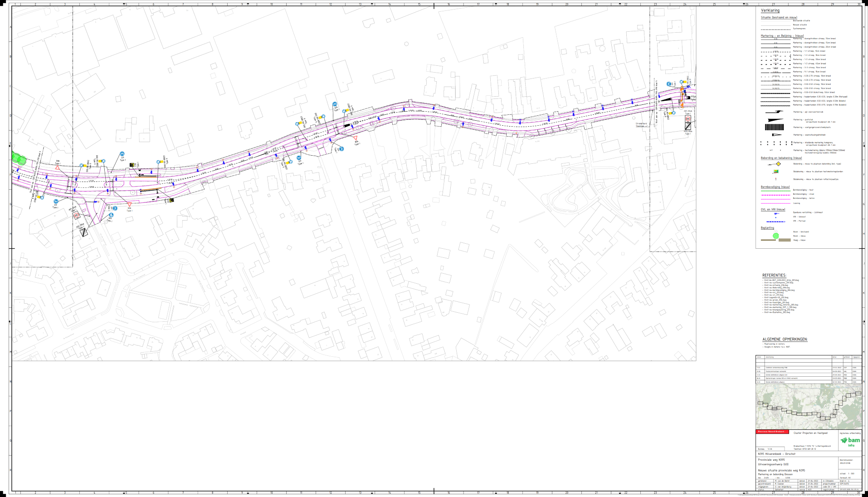Click the green trees at left map edge
This screenshot has height=497, width=868.
pos(18,159)
